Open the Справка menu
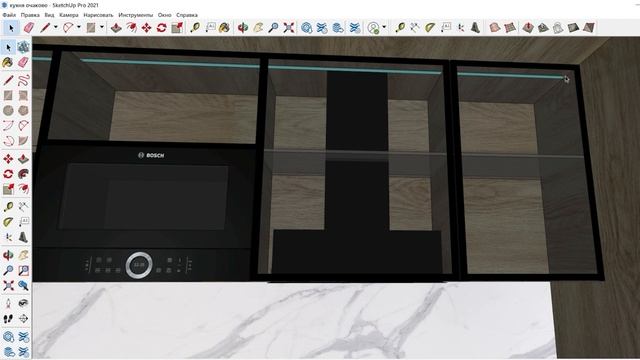 187,15
